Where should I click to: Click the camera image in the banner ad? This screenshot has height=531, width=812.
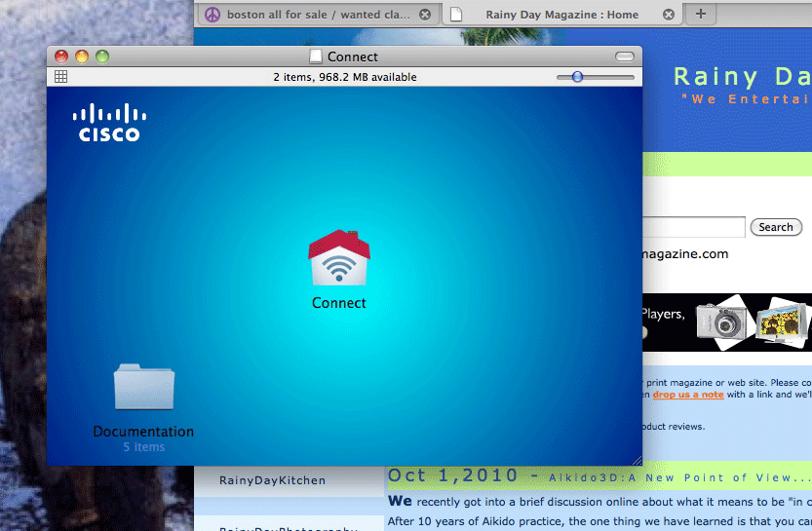723,321
